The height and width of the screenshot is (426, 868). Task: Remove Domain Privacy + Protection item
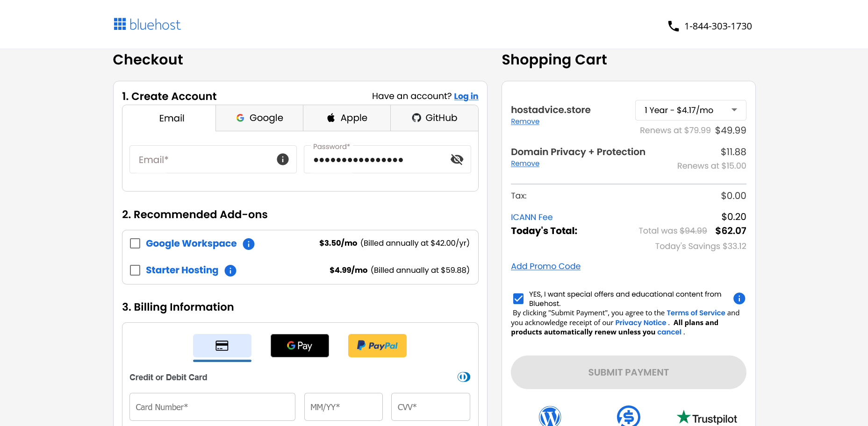tap(525, 163)
